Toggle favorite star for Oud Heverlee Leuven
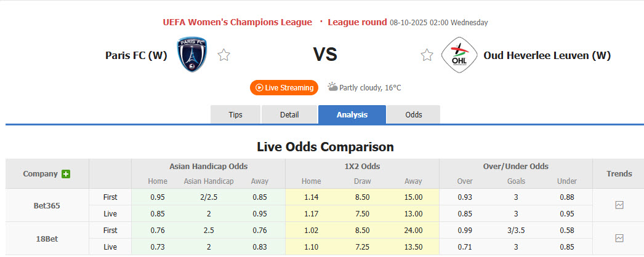Image resolution: width=644 pixels, height=257 pixels. click(427, 55)
